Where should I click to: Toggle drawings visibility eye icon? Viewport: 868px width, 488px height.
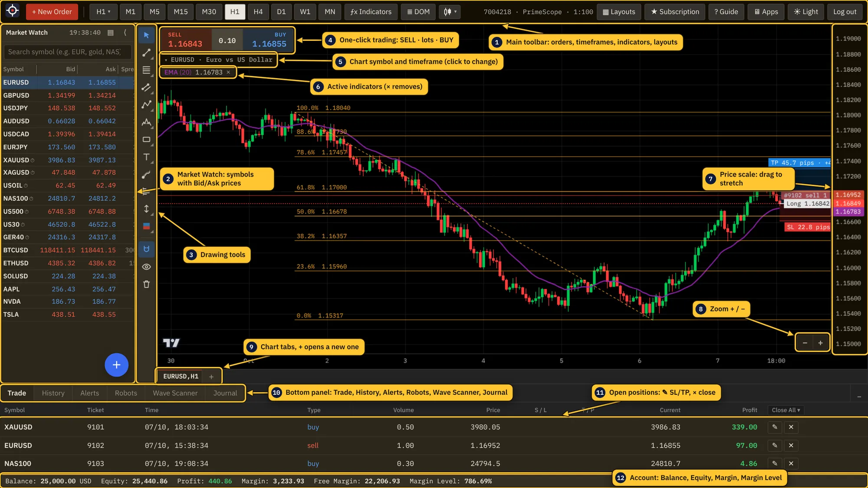pyautogui.click(x=146, y=267)
